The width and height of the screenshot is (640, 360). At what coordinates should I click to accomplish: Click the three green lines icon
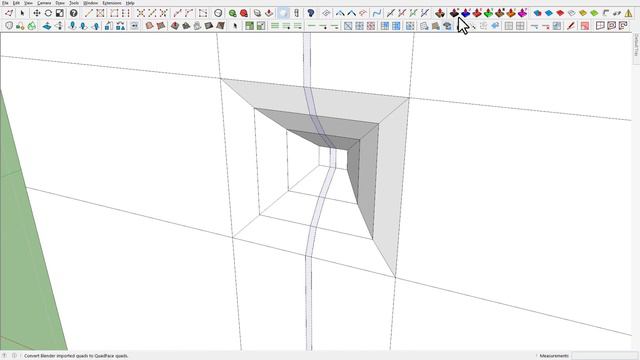(275, 26)
